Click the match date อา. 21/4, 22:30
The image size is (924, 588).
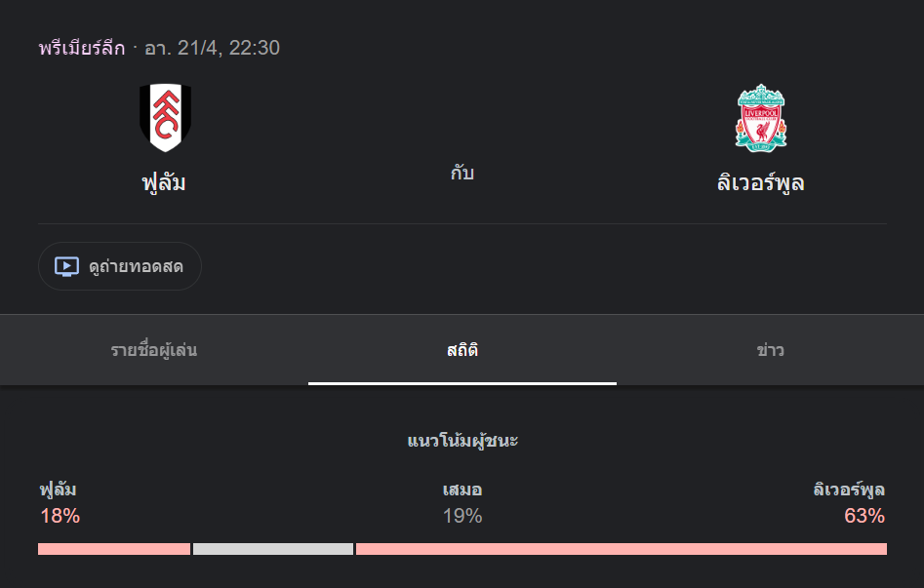(x=212, y=48)
